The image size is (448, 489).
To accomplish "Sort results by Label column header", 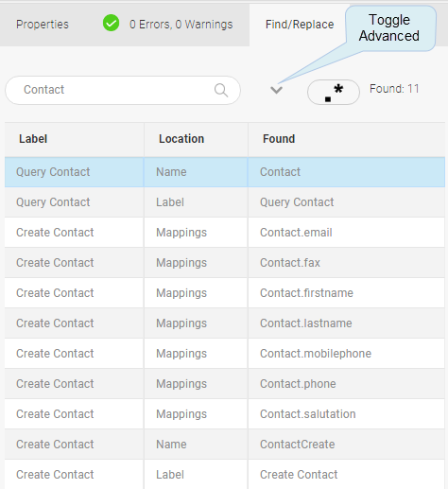I will click(33, 139).
